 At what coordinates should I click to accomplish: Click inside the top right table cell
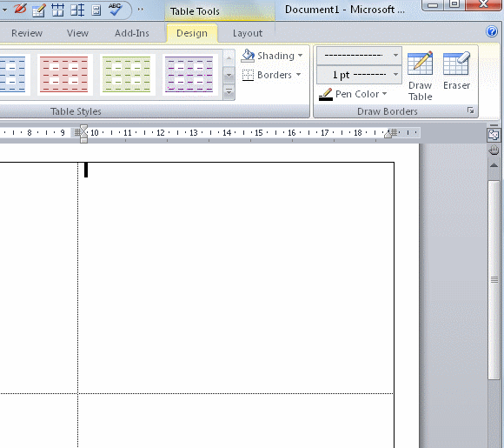(x=236, y=277)
